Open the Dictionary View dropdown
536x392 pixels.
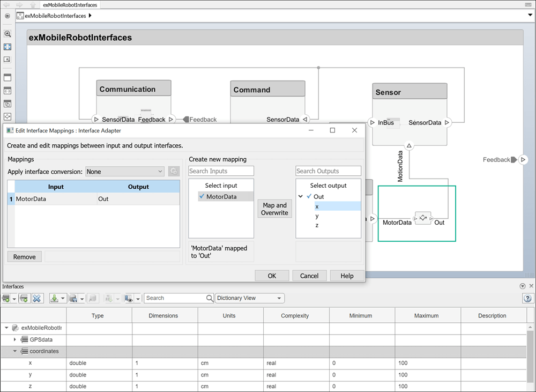pyautogui.click(x=250, y=298)
